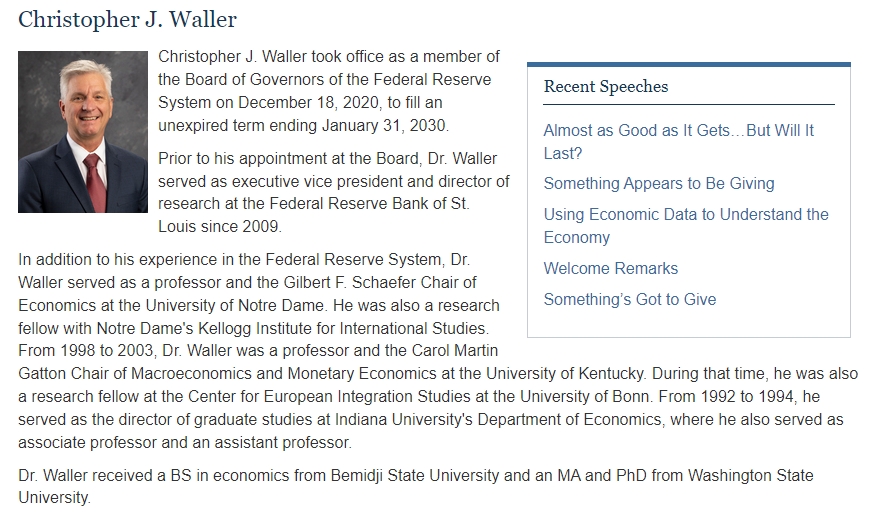Viewport: 884px width, 519px height.
Task: Click Christopher Waller's portrait photo
Action: pos(83,132)
